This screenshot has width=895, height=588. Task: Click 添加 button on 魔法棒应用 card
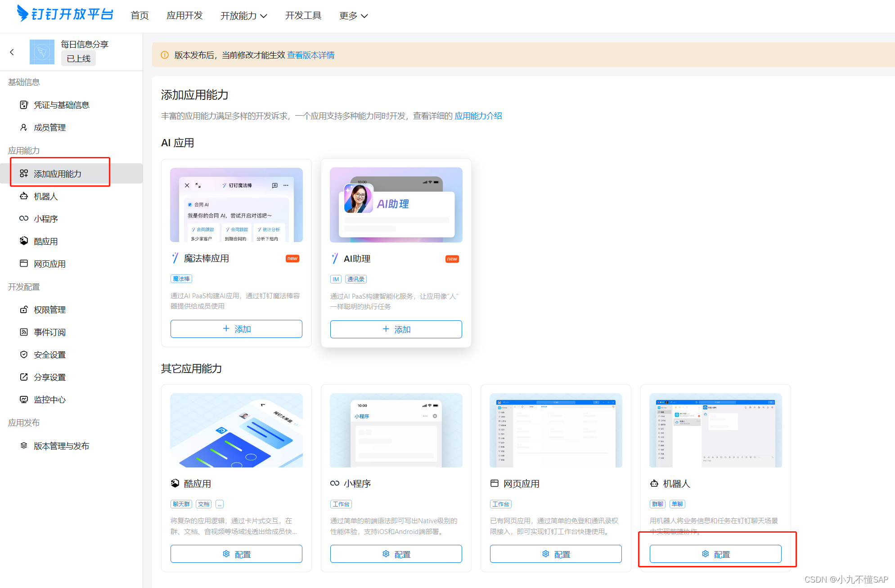pos(236,329)
